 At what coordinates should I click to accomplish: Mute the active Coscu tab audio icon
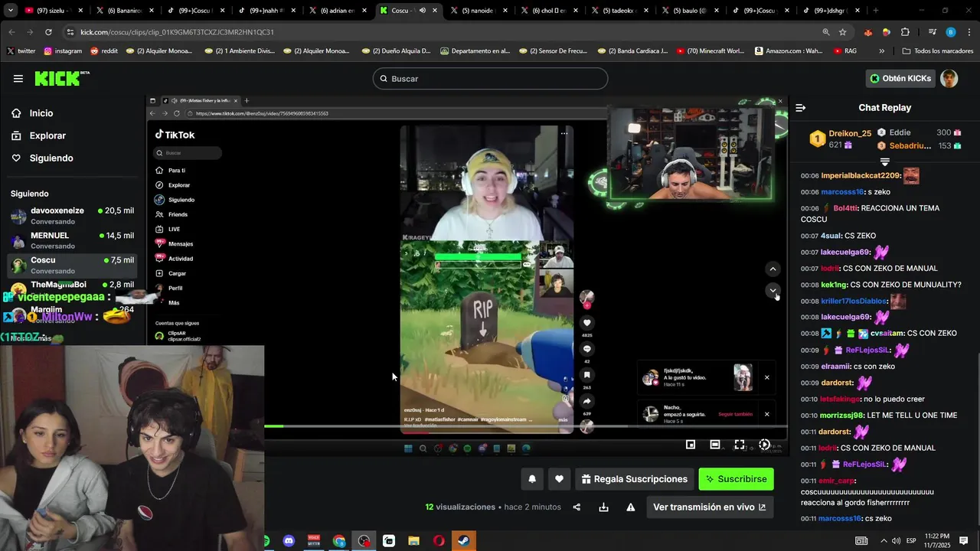422,11
